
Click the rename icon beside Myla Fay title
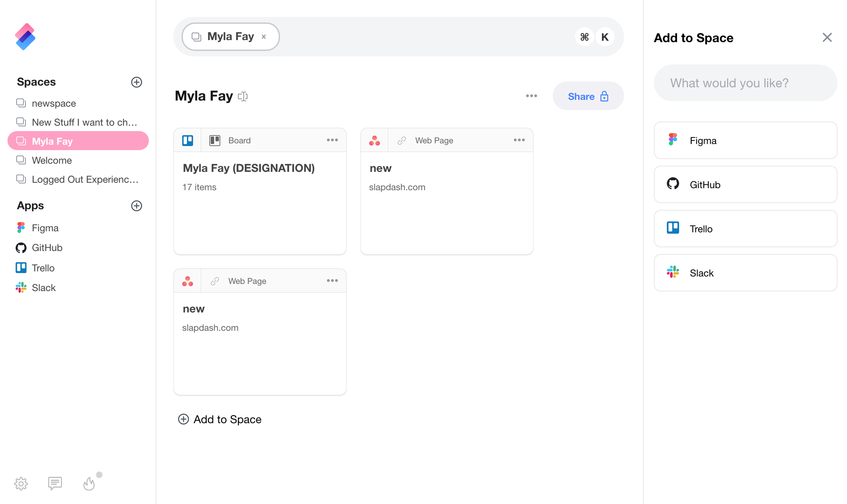pyautogui.click(x=243, y=96)
